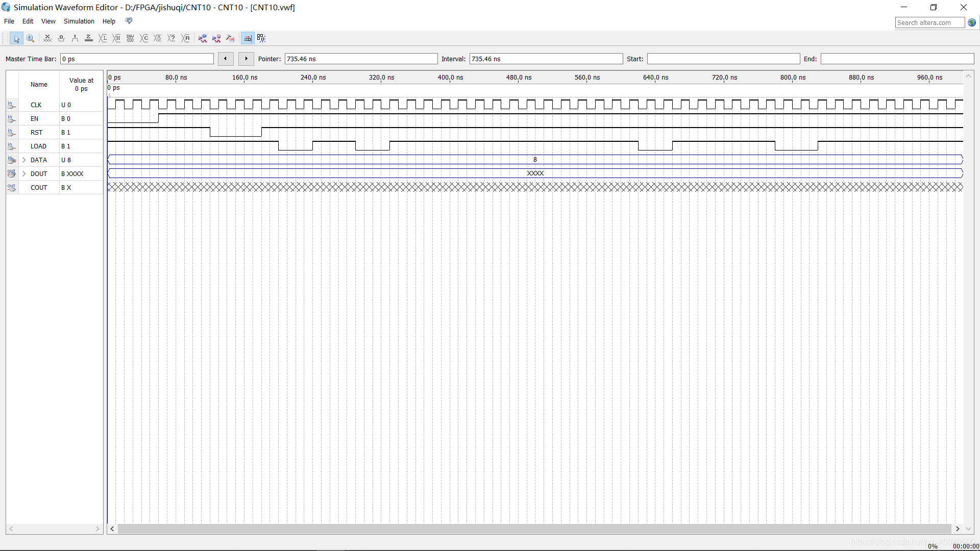This screenshot has height=551, width=980.
Task: Move master time bar to next transition
Action: (246, 59)
